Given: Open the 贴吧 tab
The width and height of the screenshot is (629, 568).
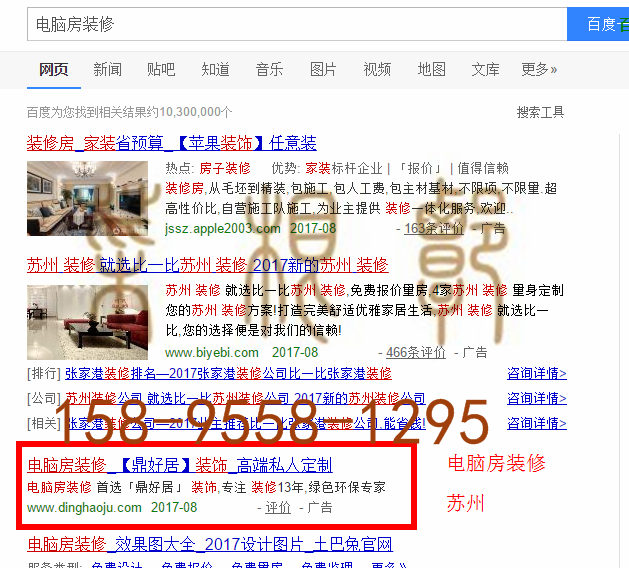Looking at the screenshot, I should (161, 69).
